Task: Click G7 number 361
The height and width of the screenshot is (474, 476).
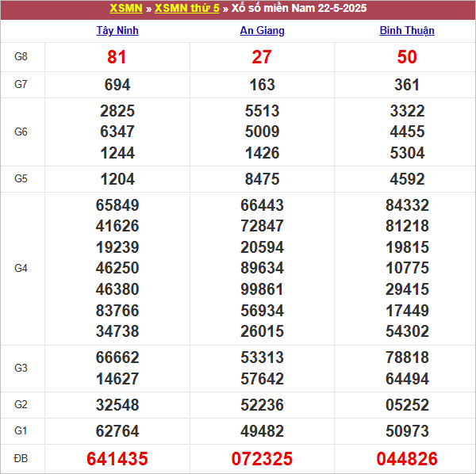Action: [407, 85]
